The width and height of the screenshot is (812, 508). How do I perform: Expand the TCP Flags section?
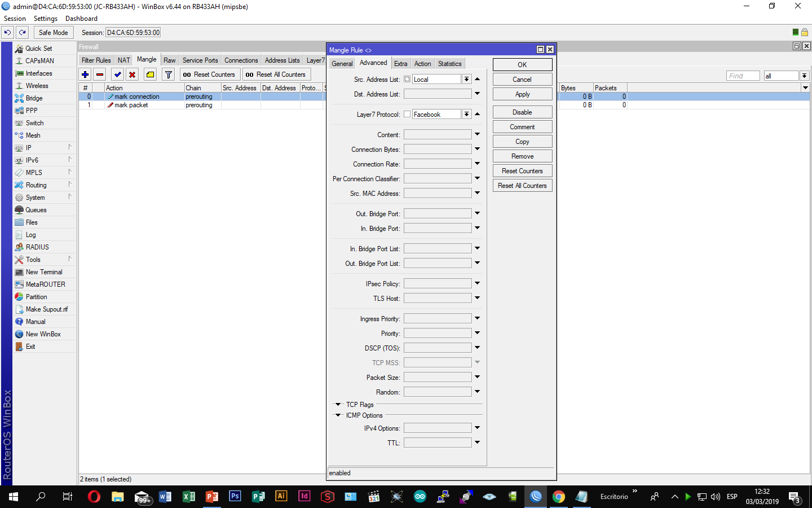tap(338, 405)
